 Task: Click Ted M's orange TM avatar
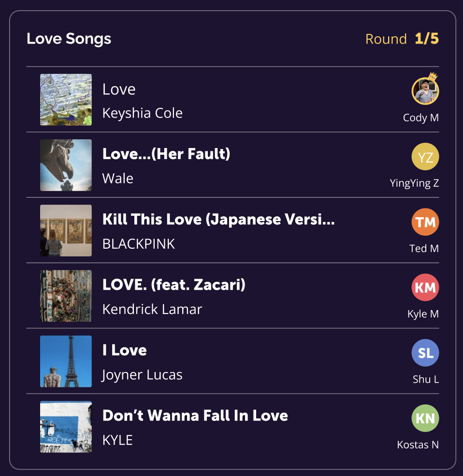pyautogui.click(x=424, y=222)
